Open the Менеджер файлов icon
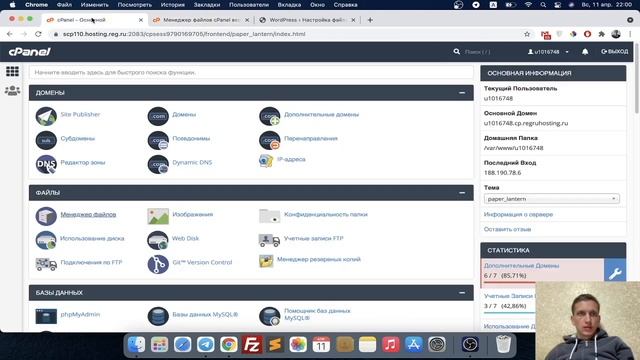Image resolution: width=640 pixels, height=360 pixels. click(46, 216)
